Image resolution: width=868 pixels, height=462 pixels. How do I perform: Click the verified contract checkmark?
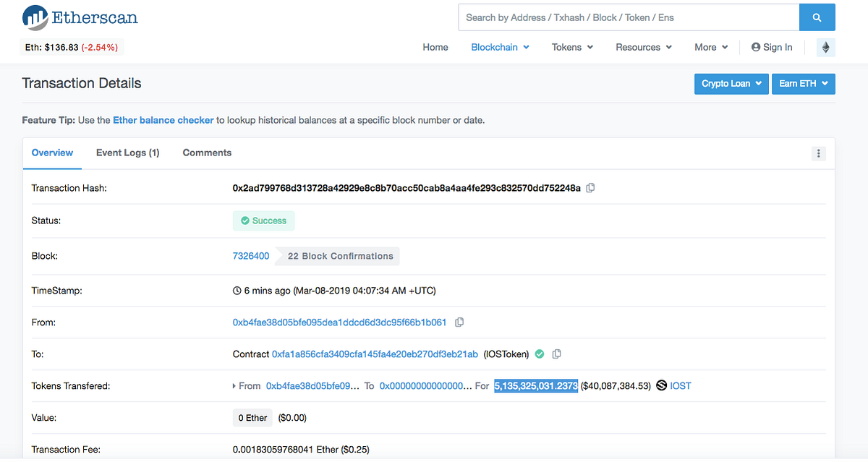pyautogui.click(x=540, y=354)
